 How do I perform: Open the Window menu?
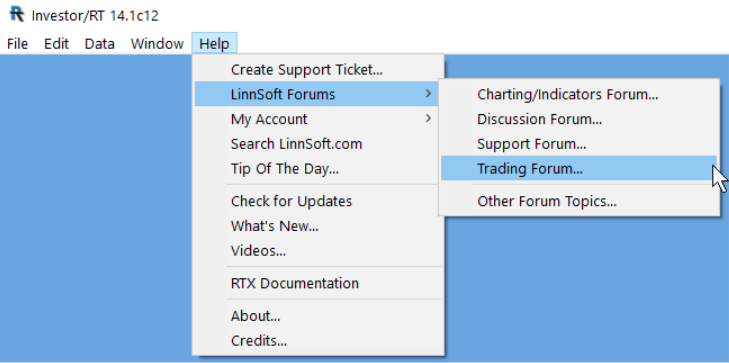coord(157,44)
